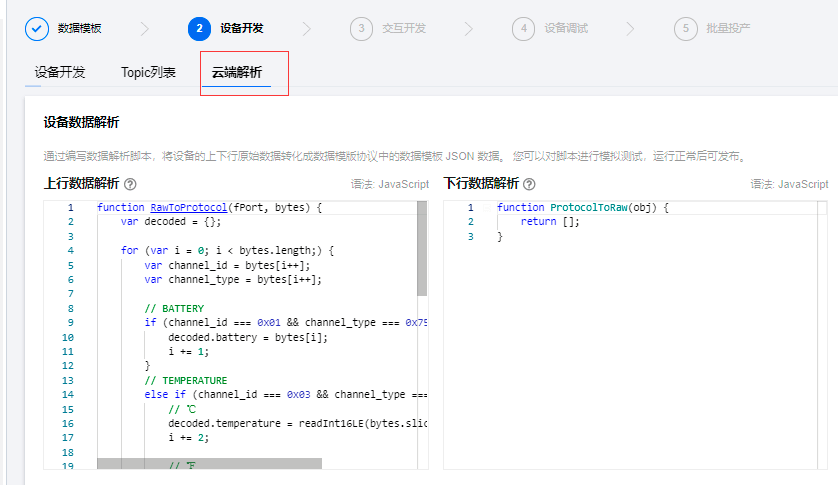Open help icon beside 上行数据解析
The width and height of the screenshot is (838, 485).
point(130,184)
